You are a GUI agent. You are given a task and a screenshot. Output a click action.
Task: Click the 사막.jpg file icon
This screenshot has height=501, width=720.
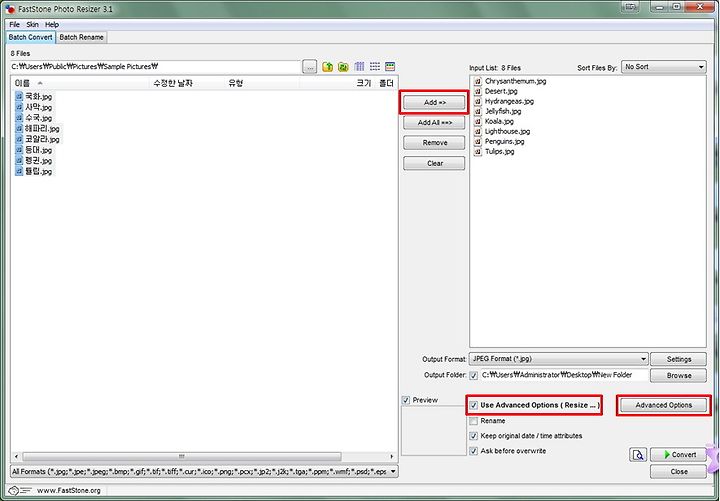click(19, 107)
